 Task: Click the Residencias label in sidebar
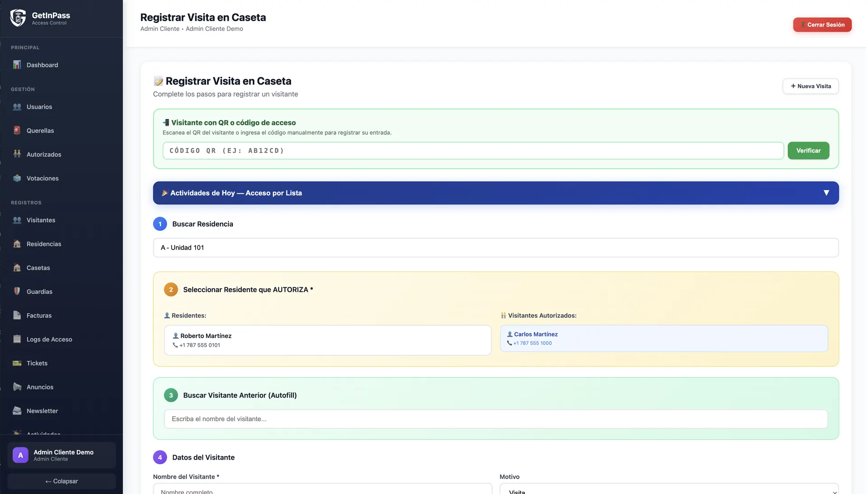click(44, 244)
